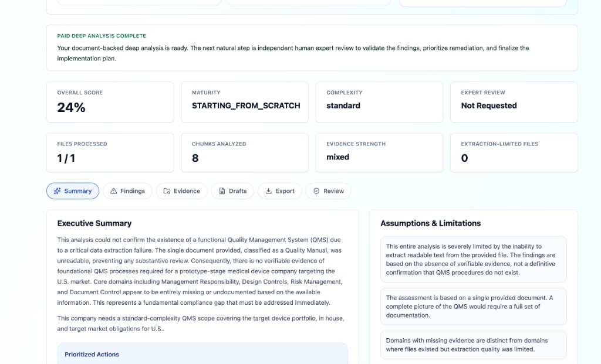Click the warning triangle icon on Findings tab

tap(113, 191)
